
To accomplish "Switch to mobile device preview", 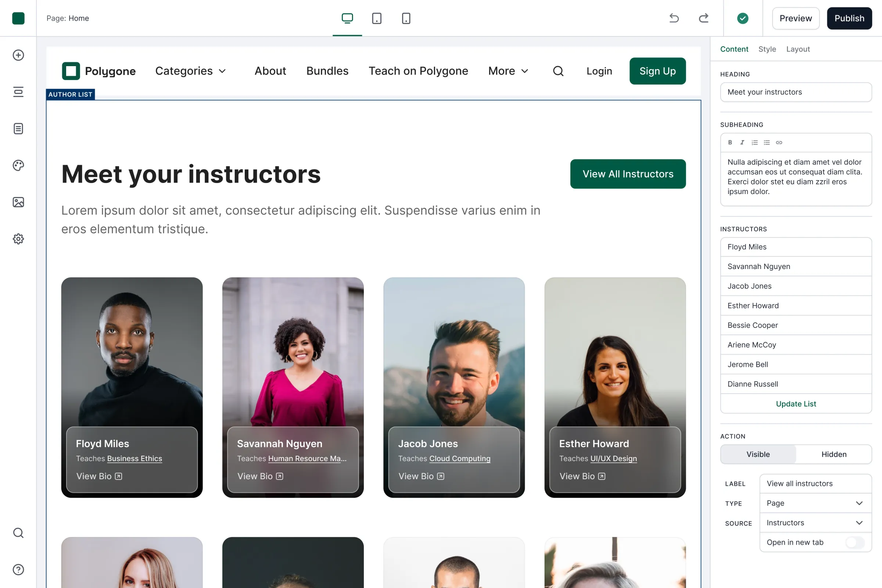I will tap(406, 18).
